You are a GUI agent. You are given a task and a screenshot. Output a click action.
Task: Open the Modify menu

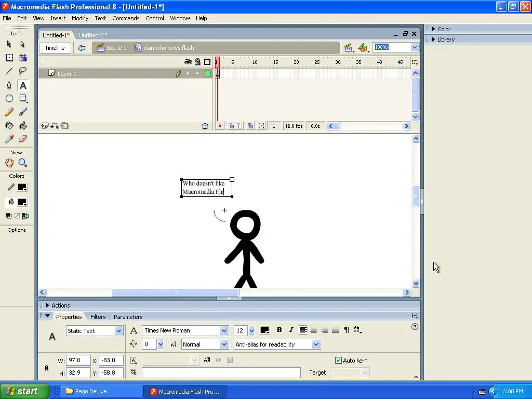[80, 18]
